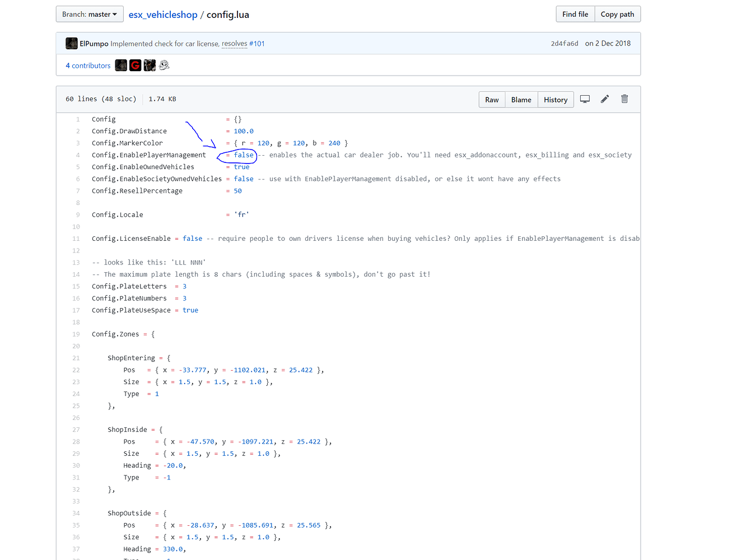Click '-1102.021' coordinate value
The image size is (746, 560).
(x=248, y=370)
